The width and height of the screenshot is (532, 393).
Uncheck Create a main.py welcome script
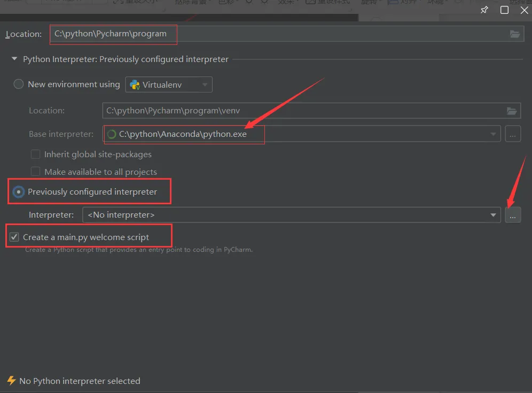click(14, 237)
